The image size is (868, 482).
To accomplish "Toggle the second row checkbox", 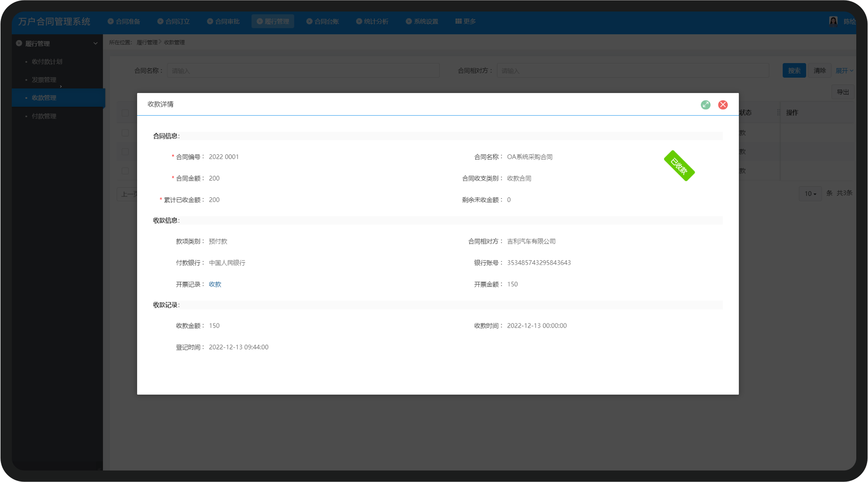I will tap(125, 152).
